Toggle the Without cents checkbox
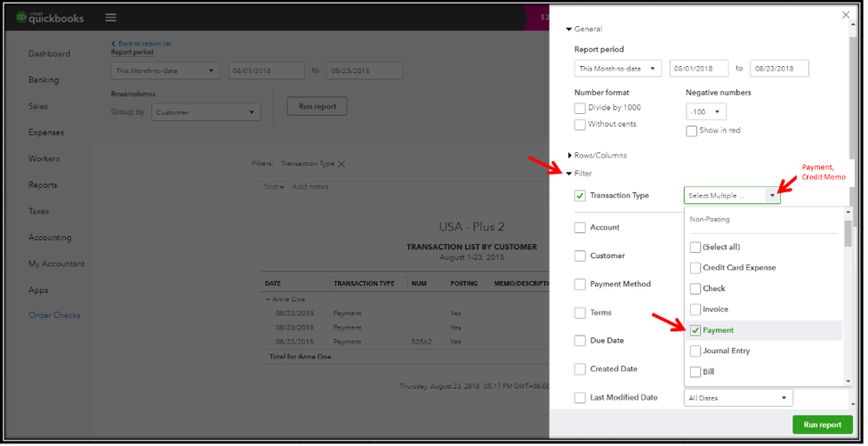This screenshot has height=446, width=868. (x=580, y=124)
